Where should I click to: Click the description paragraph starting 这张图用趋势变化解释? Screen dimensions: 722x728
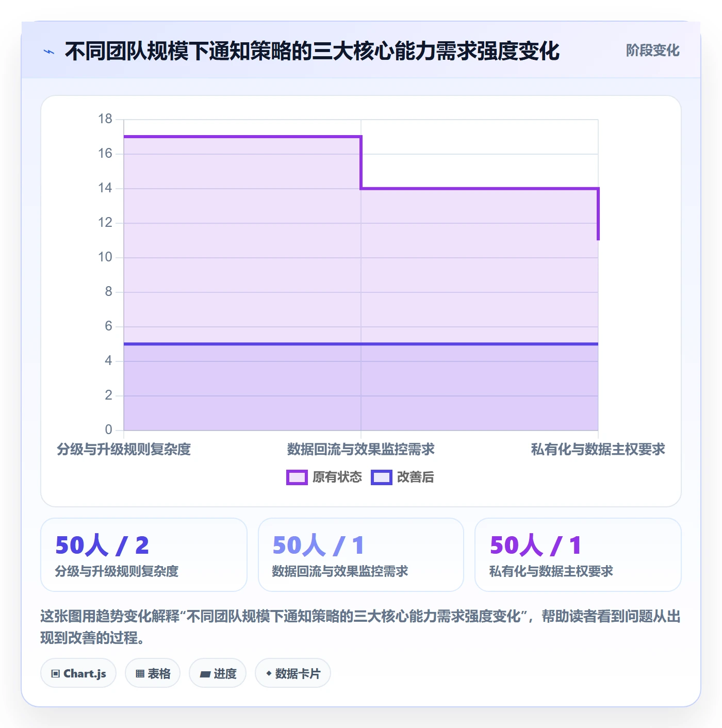pyautogui.click(x=361, y=627)
